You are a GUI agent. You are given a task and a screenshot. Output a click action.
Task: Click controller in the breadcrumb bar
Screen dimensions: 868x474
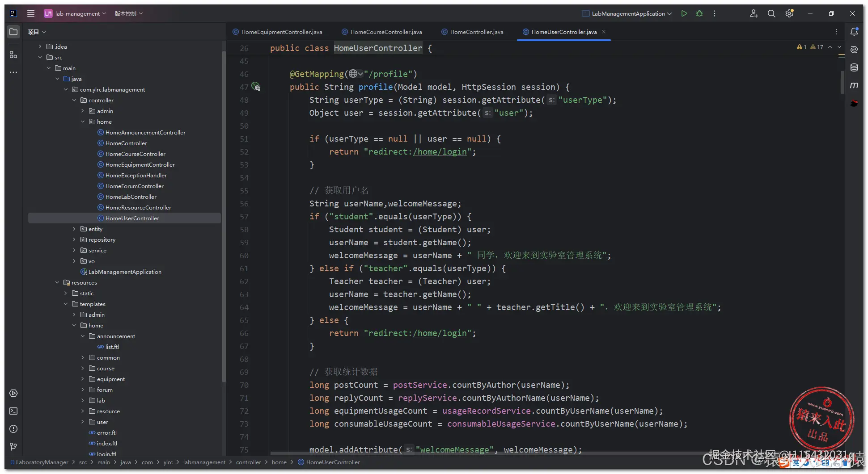[248, 462]
